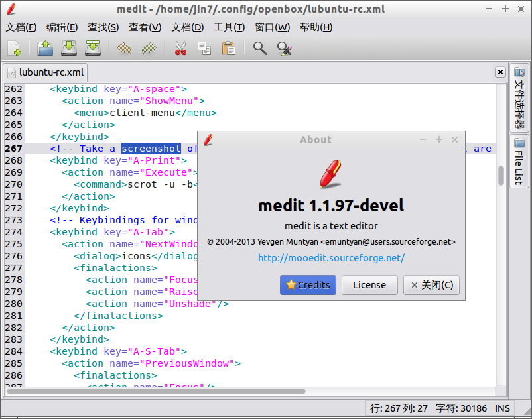Click the pen icon in About title bar

point(208,139)
